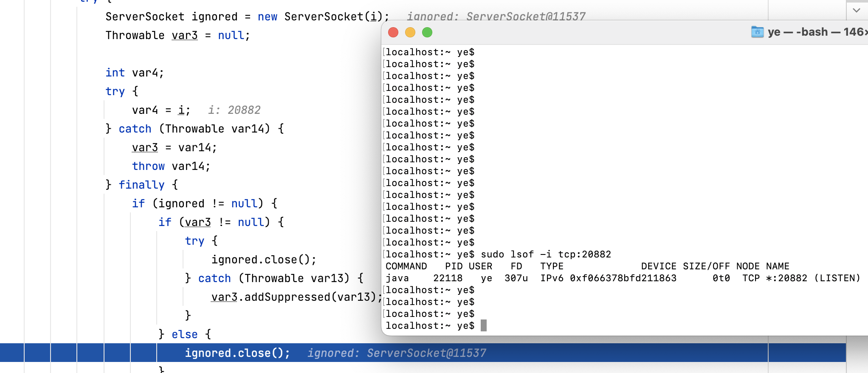868x373 pixels.
Task: Click the 'DEVICE' column header in terminal
Action: click(659, 266)
